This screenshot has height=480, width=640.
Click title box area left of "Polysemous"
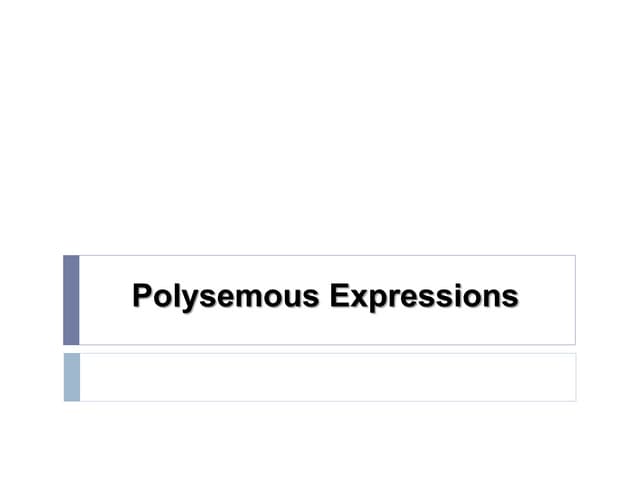105,300
